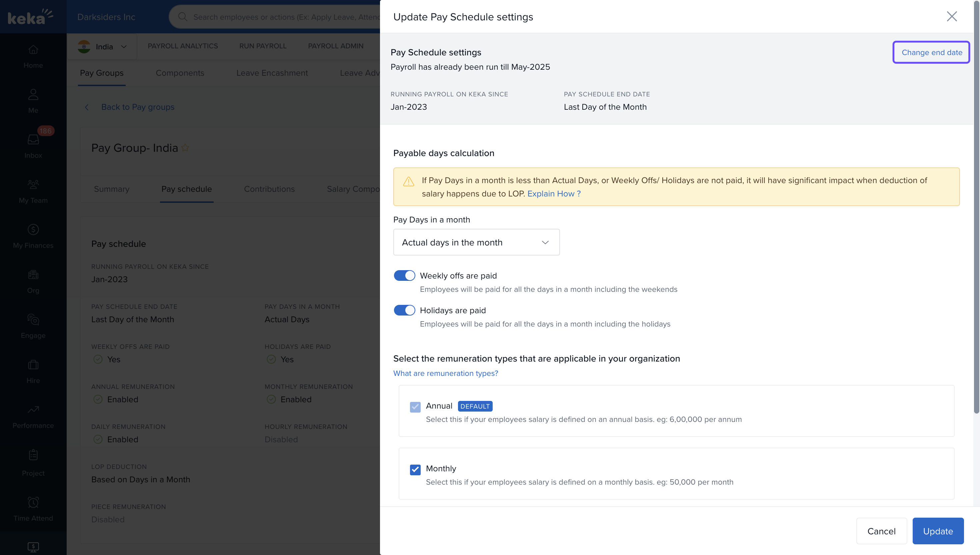Screen dimensions: 980x555
Task: Uncheck the Monthly remuneration checkbox
Action: click(415, 469)
